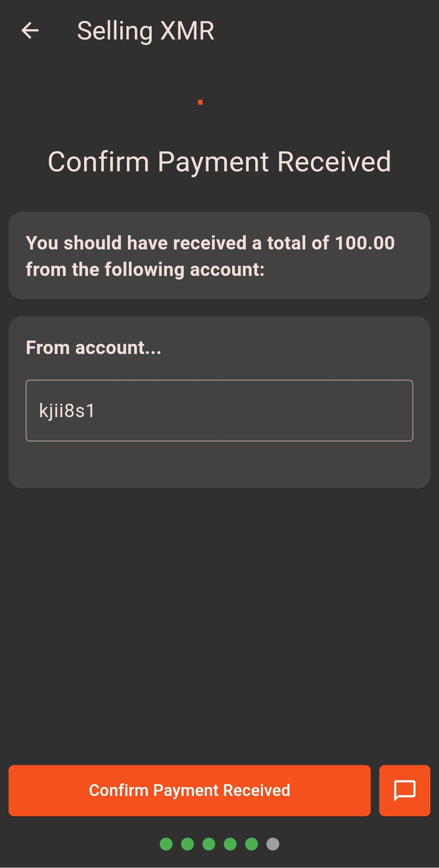Click the kjii8s1 account name text
439x868 pixels.
(67, 410)
